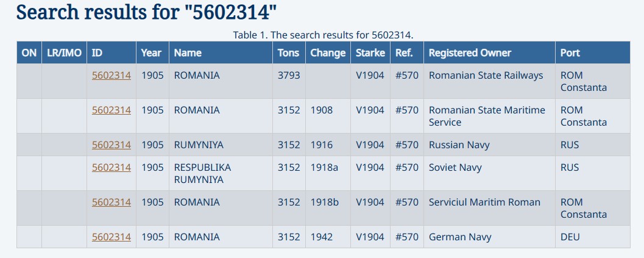Click the Tons column header
Image resolution: width=644 pixels, height=258 pixels.
click(289, 53)
